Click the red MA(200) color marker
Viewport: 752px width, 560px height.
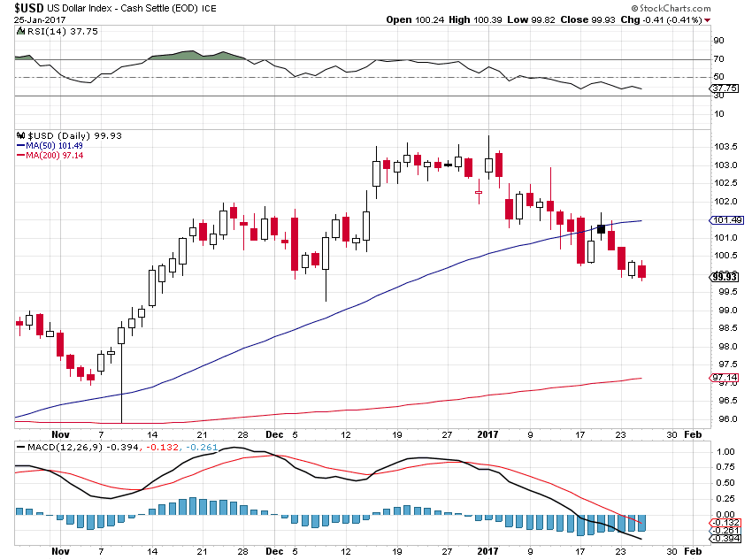(x=20, y=156)
